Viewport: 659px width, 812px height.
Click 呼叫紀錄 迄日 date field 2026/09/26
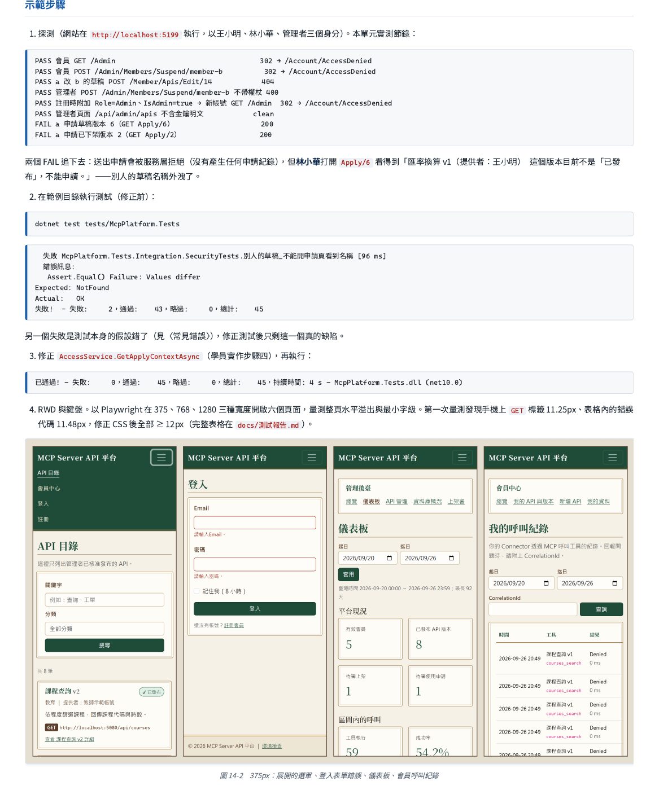pos(590,583)
